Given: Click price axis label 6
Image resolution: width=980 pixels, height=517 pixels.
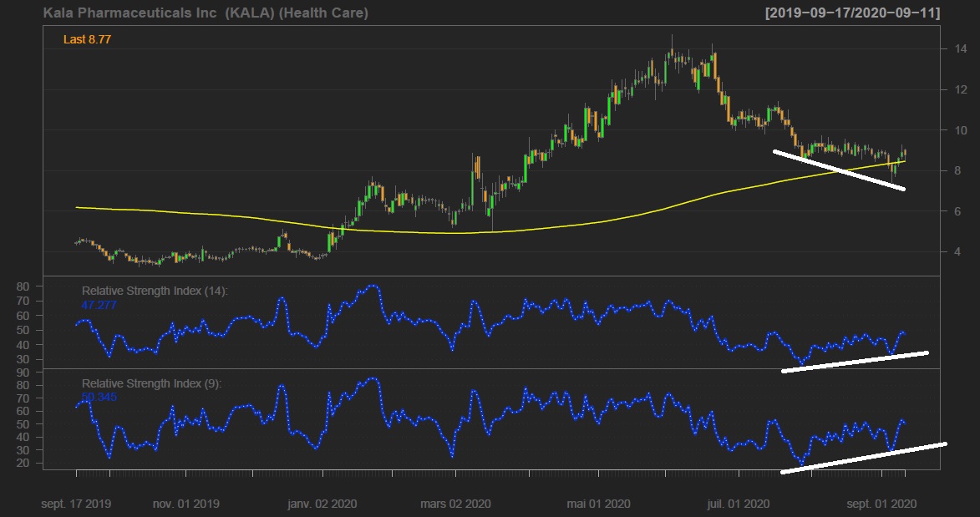Looking at the screenshot, I should 957,211.
